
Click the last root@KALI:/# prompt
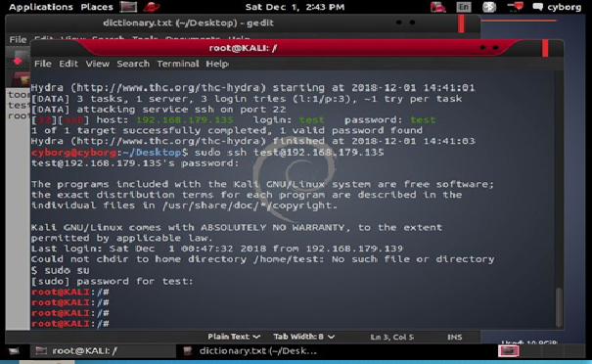tap(70, 324)
